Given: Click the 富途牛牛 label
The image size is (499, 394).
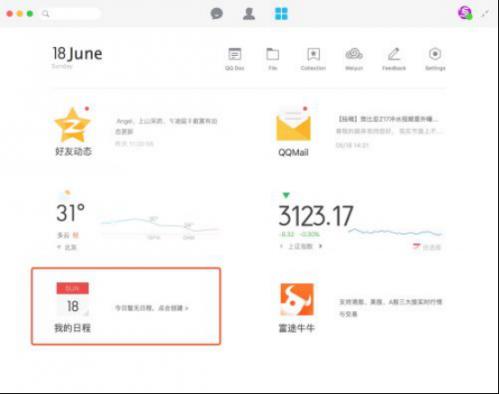Looking at the screenshot, I should click(297, 328).
